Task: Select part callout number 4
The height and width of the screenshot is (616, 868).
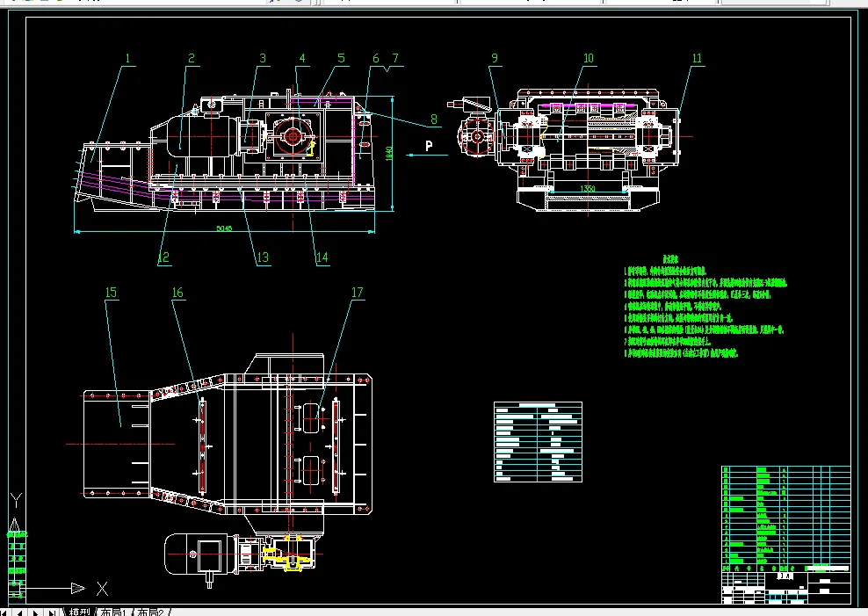Action: coord(302,58)
